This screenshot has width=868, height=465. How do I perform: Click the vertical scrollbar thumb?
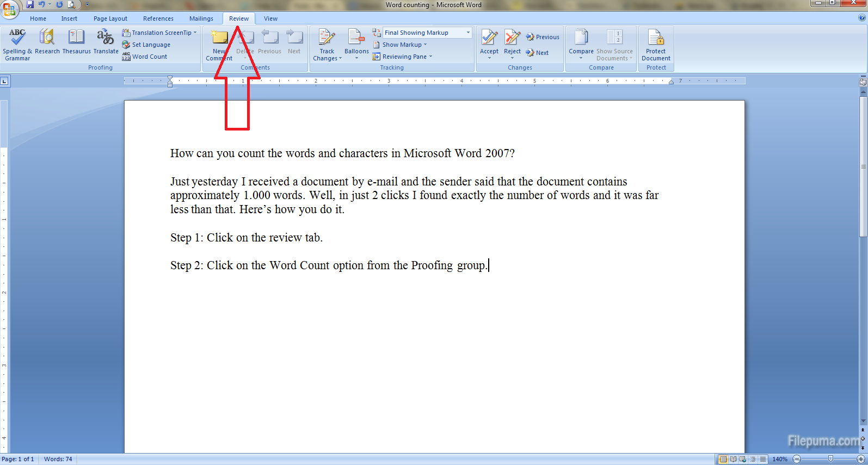tap(863, 167)
